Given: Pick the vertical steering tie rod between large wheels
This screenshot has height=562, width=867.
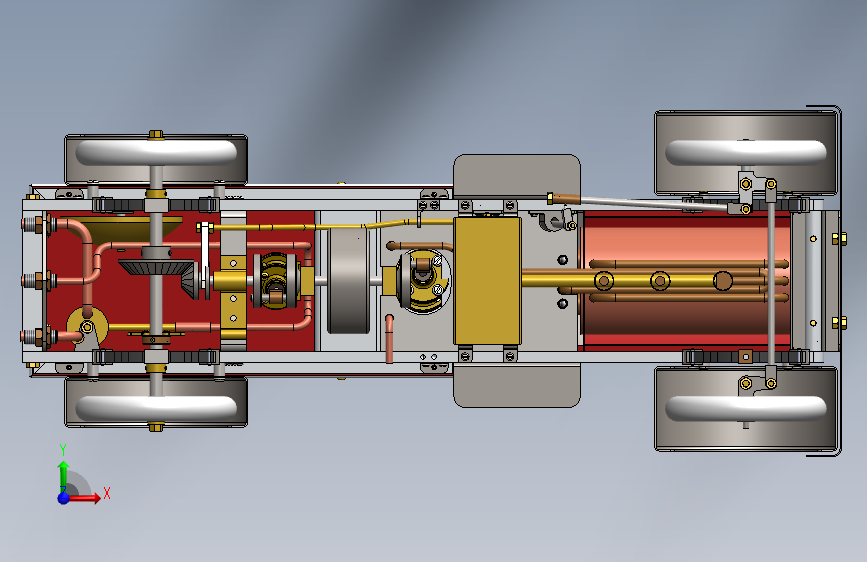Looking at the screenshot, I should [x=771, y=282].
